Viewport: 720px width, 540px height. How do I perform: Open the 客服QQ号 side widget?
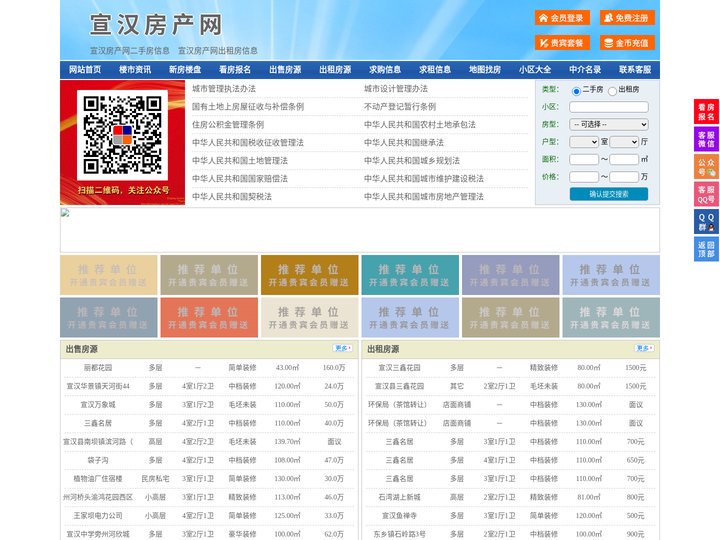706,194
